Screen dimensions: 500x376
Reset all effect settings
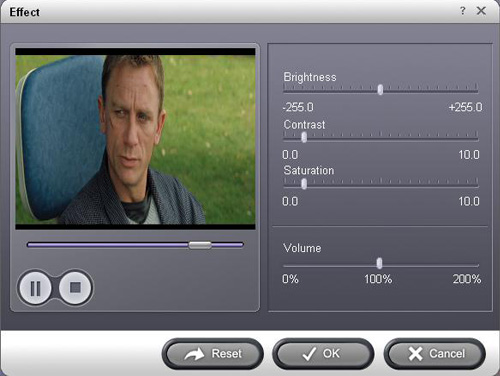(x=213, y=354)
